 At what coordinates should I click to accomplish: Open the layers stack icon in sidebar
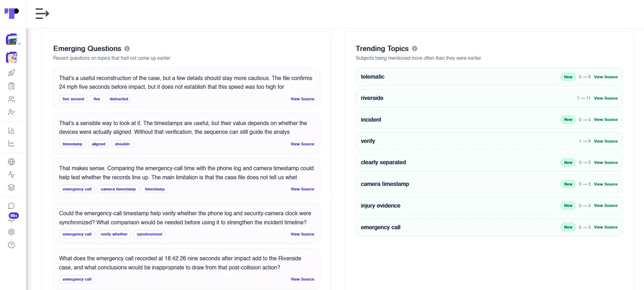click(11, 188)
